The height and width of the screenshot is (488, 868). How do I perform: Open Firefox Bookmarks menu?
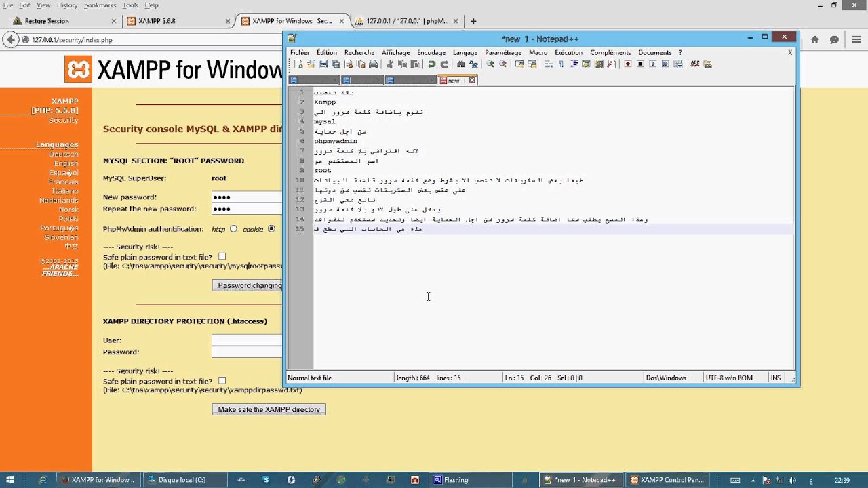click(x=100, y=5)
